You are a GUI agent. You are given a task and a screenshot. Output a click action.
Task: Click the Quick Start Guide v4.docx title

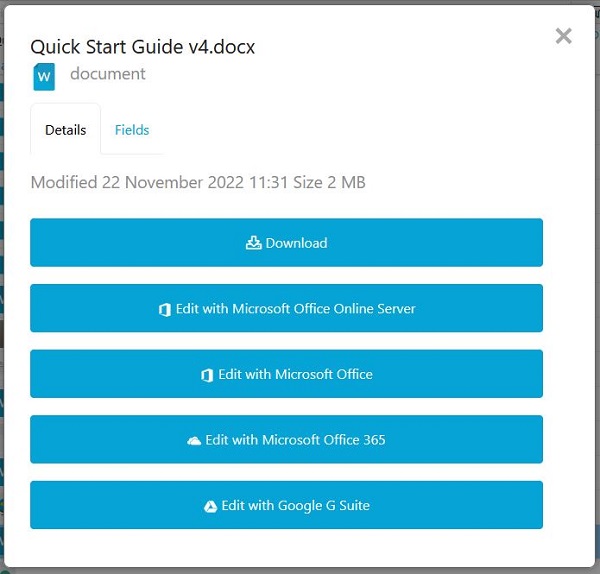pyautogui.click(x=143, y=47)
